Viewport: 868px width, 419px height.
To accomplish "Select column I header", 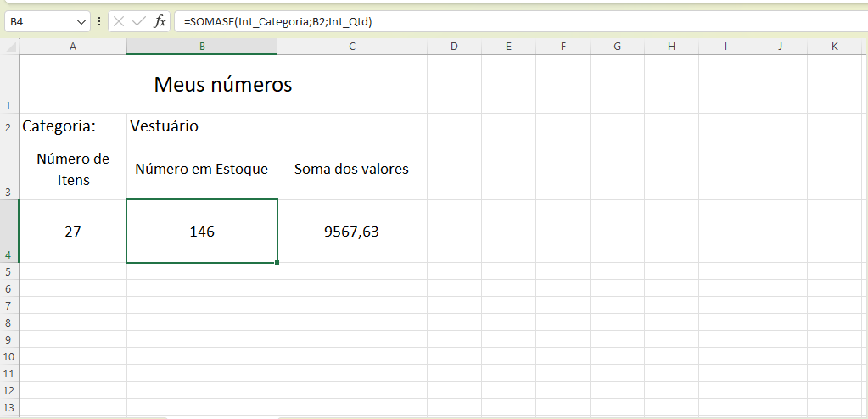I will pos(725,47).
